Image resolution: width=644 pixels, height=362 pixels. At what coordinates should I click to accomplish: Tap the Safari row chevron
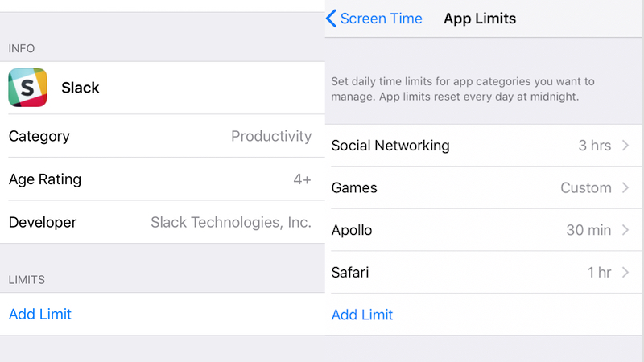[x=625, y=272]
